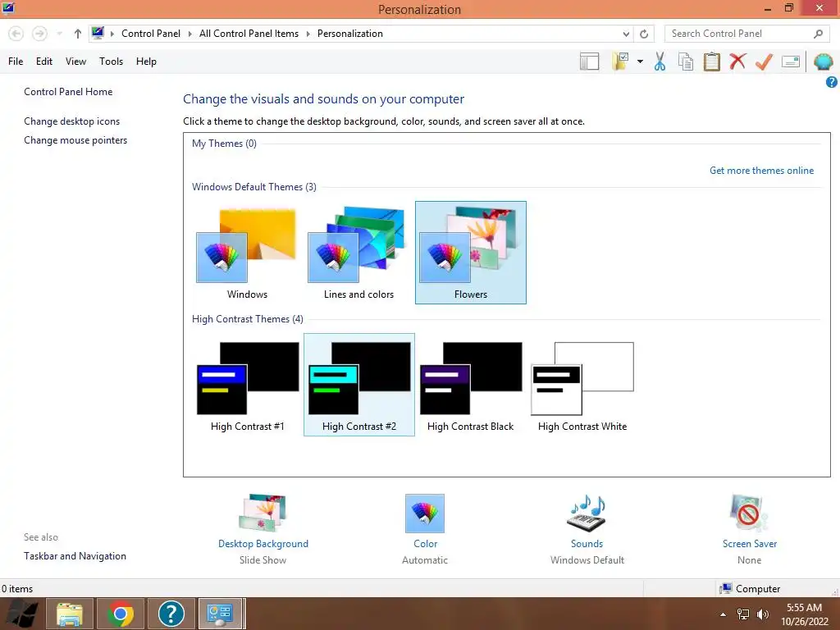This screenshot has height=630, width=840.
Task: Click Control Panel in the breadcrumb
Action: 151,34
